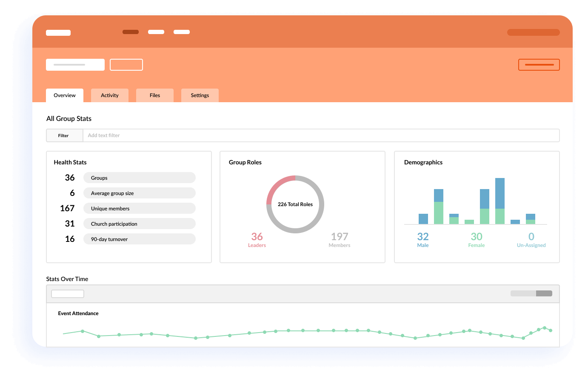Toggle the gray switch in Stats Over Time bar
588x379 pixels.
pos(531,293)
